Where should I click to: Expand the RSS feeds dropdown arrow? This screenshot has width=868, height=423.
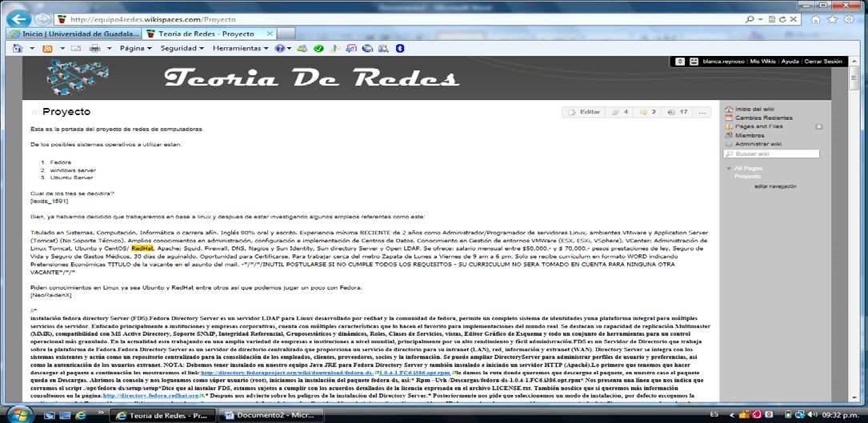[x=62, y=48]
